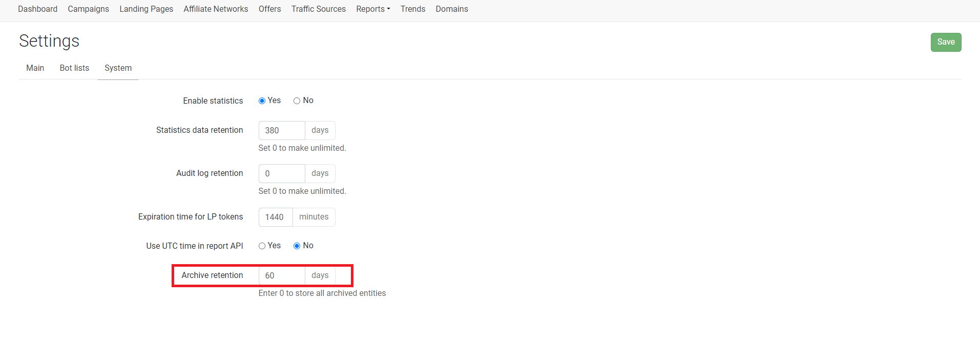The image size is (980, 338).
Task: Save the settings
Action: pyautogui.click(x=946, y=42)
